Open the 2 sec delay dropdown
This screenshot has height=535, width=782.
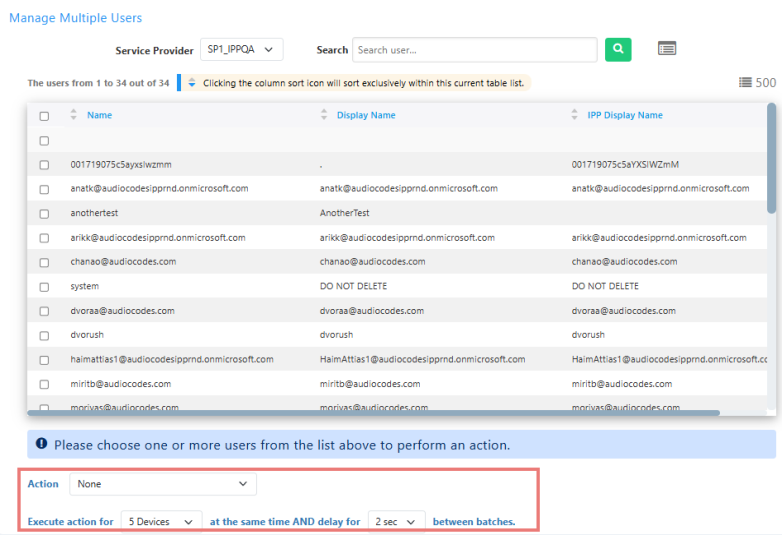pyautogui.click(x=397, y=522)
